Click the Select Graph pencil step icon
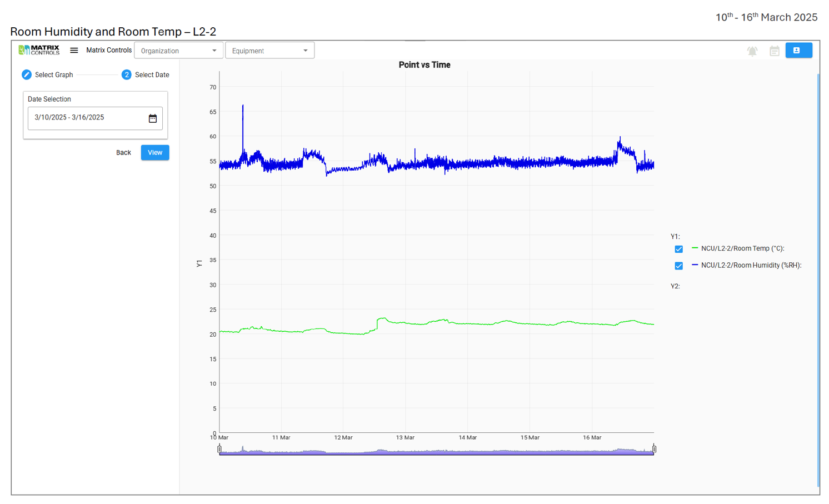829x504 pixels. [27, 74]
